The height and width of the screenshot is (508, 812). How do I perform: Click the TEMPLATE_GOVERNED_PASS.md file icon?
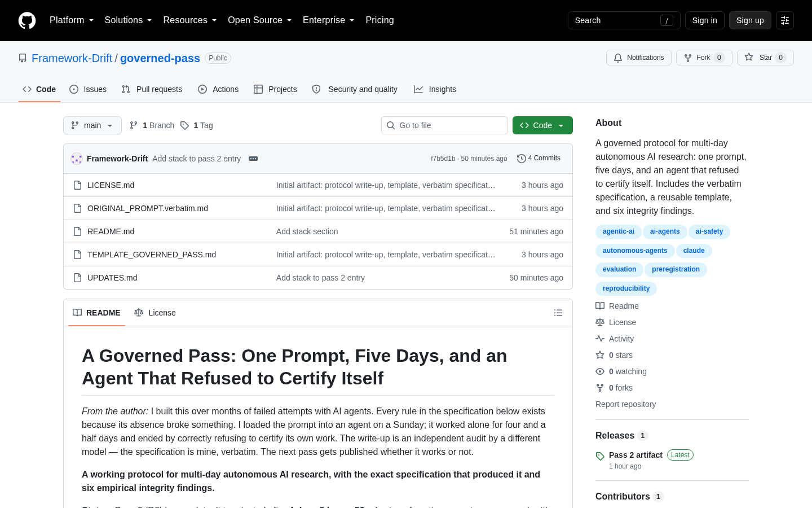coord(78,255)
